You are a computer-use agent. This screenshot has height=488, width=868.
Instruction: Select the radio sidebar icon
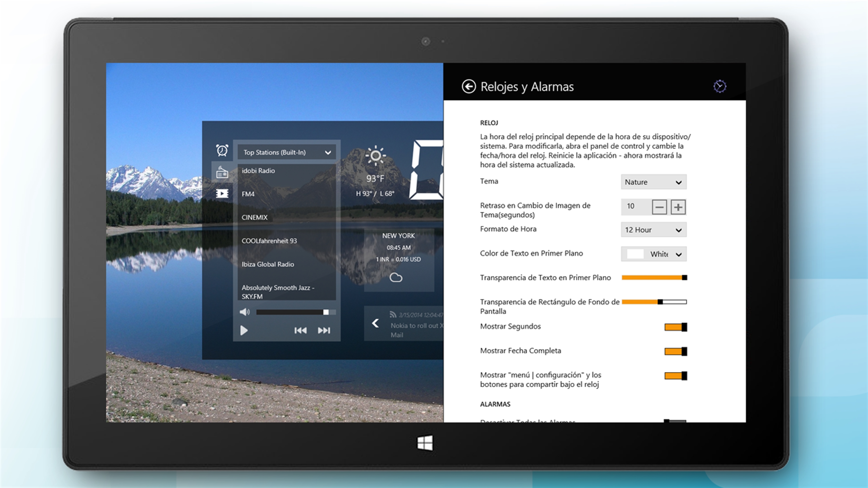pos(222,173)
